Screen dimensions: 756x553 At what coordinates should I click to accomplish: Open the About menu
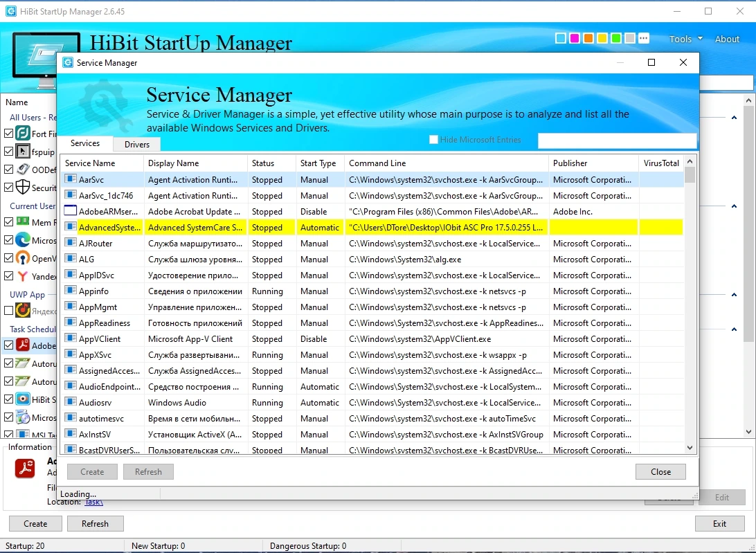[727, 39]
